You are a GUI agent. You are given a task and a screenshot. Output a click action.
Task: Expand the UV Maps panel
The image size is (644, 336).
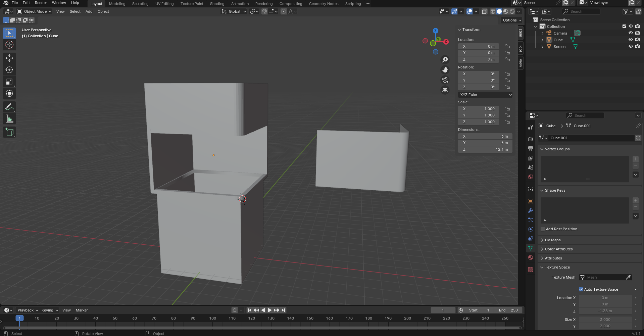(552, 240)
